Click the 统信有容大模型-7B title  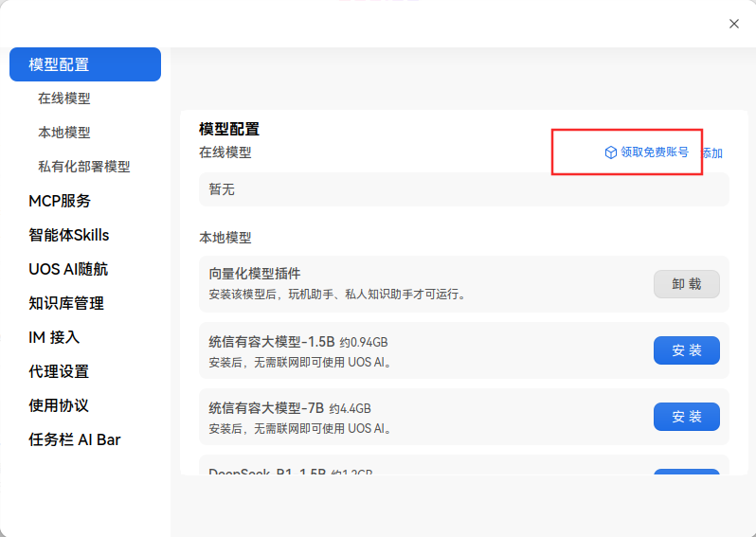point(266,408)
